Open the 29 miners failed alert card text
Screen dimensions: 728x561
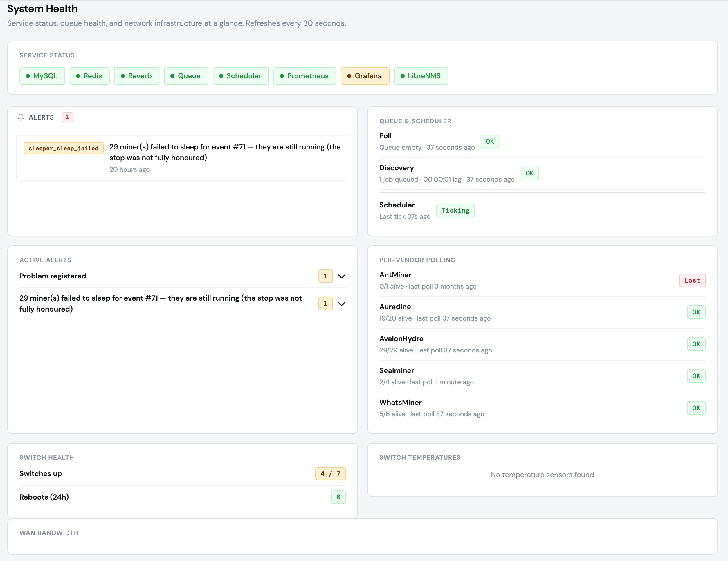tap(225, 152)
